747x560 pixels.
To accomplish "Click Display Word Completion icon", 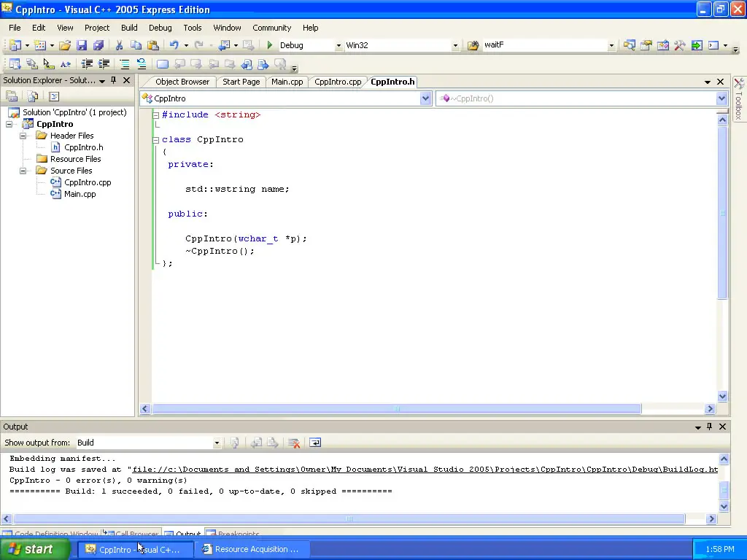I will [x=66, y=64].
